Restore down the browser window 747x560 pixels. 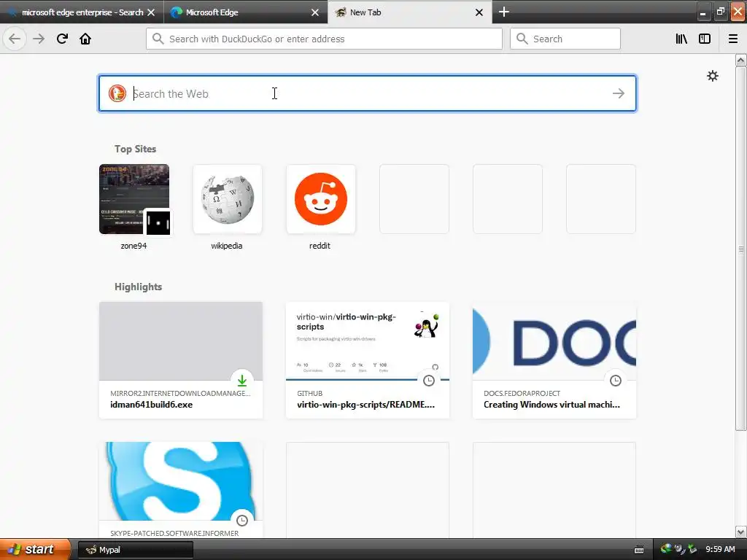[720, 12]
